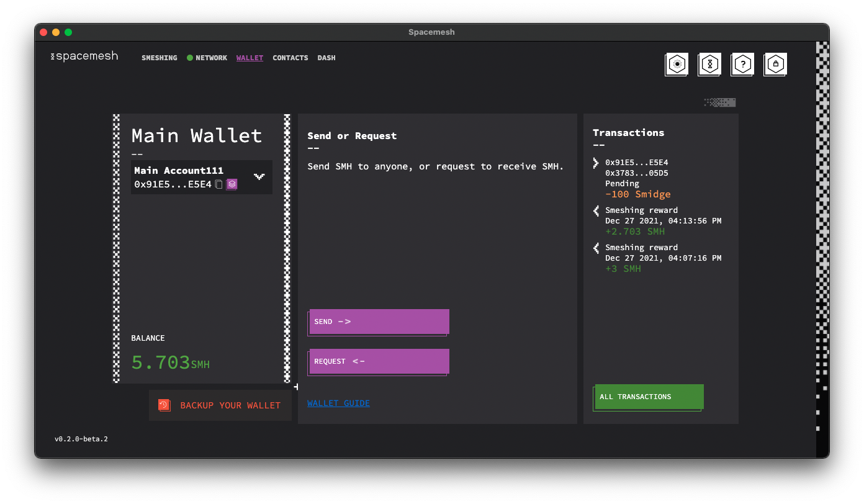Click the Transactions heading

click(628, 132)
